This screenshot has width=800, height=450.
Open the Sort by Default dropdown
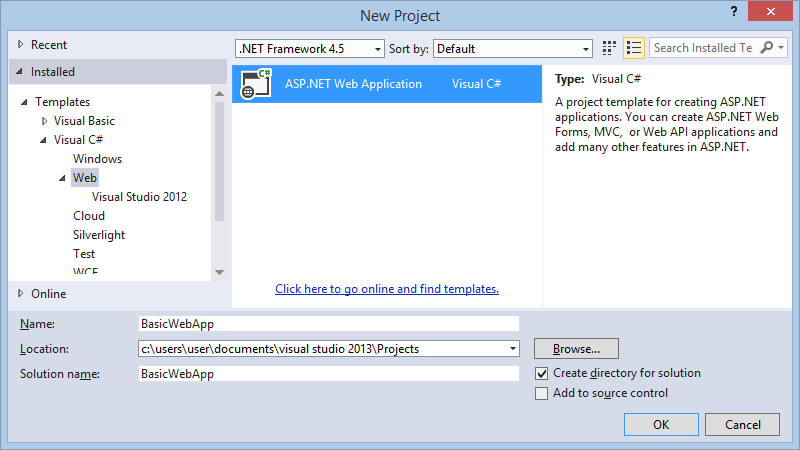pyautogui.click(x=512, y=49)
